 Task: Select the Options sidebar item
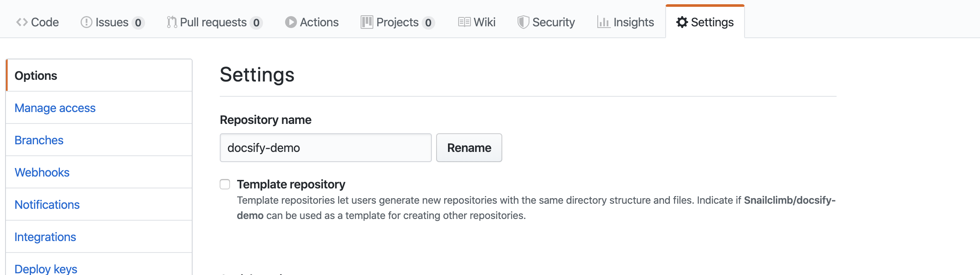pos(36,76)
